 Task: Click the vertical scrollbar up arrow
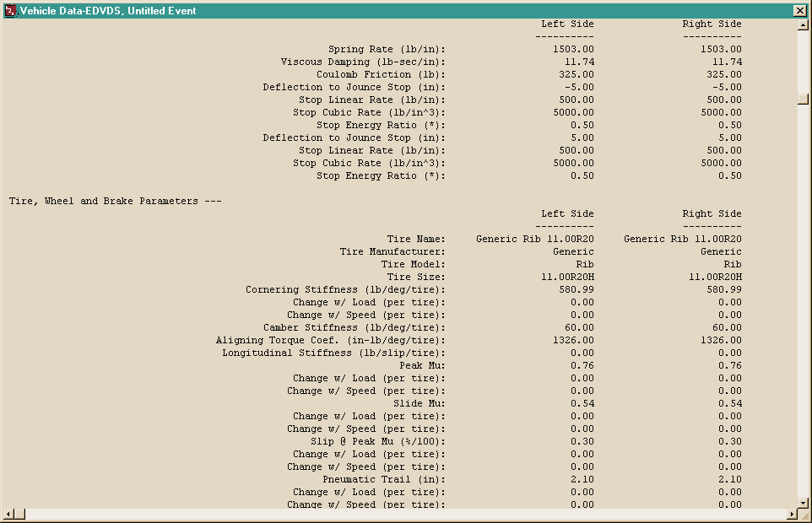pyautogui.click(x=803, y=24)
